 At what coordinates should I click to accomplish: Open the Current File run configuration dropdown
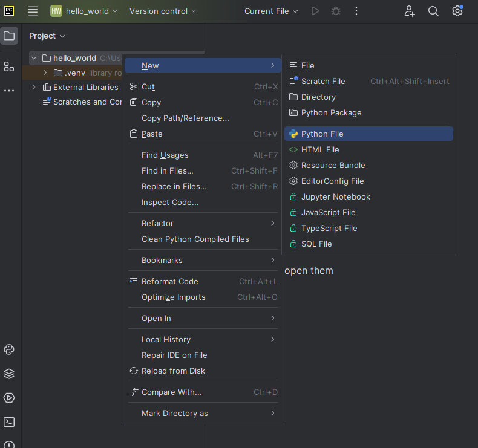[x=271, y=11]
